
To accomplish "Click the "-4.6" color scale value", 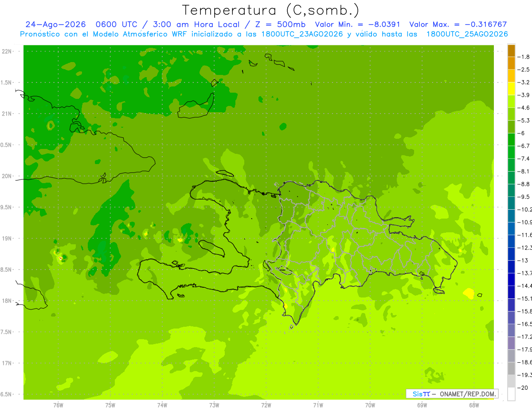I will (x=524, y=108).
